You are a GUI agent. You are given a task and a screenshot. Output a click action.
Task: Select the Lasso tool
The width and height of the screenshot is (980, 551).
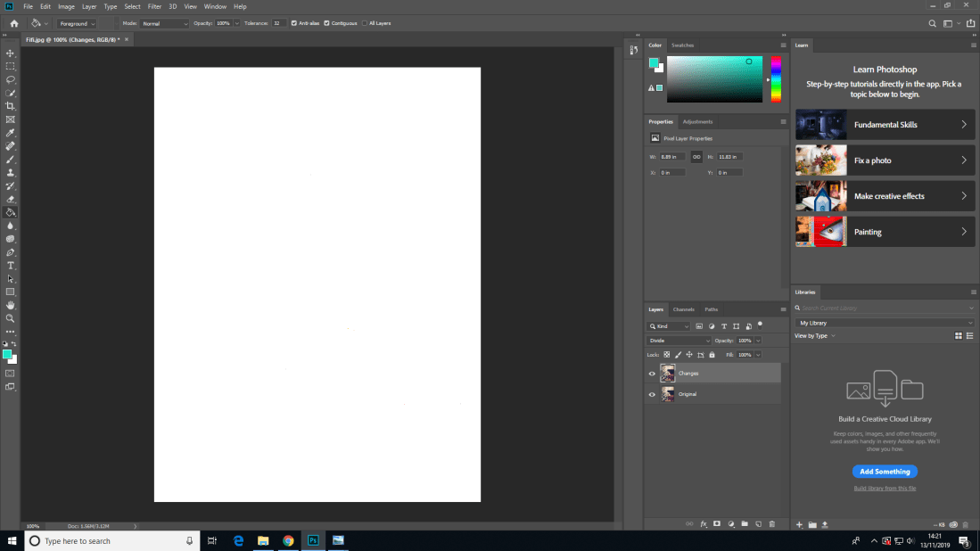tap(11, 79)
